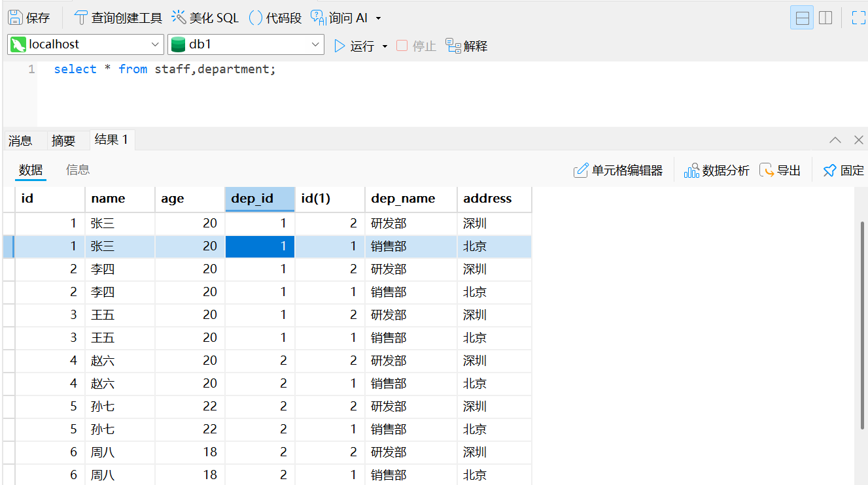Select the Result 1 (结果 1) tab
This screenshot has width=868, height=485.
(x=111, y=139)
